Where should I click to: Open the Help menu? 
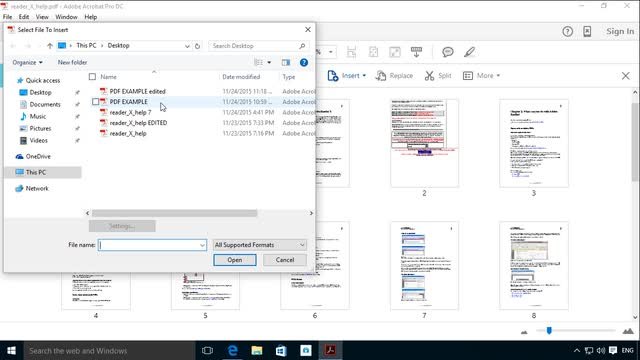pyautogui.click(x=91, y=17)
